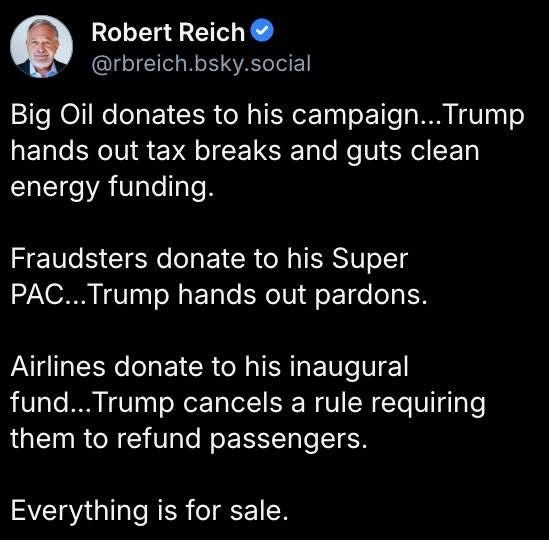
Task: Click the 'Airlines donate to his inaugural' line
Action: 209,367
